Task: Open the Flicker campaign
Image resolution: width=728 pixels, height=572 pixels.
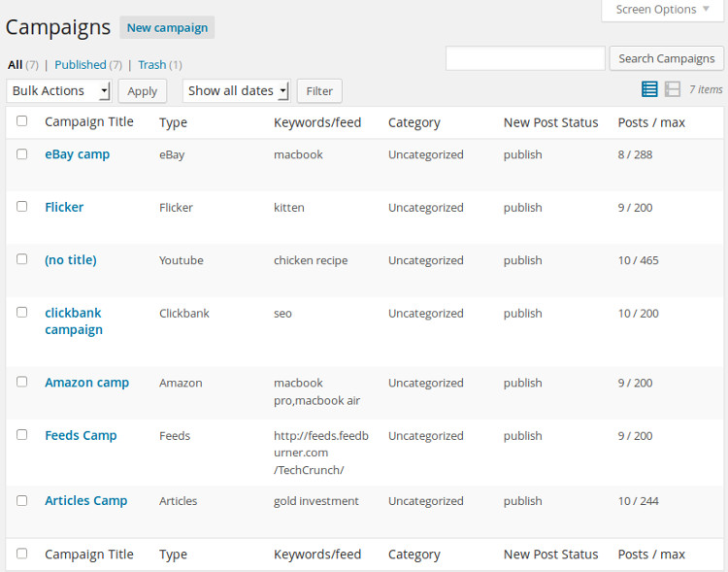Action: coord(64,207)
